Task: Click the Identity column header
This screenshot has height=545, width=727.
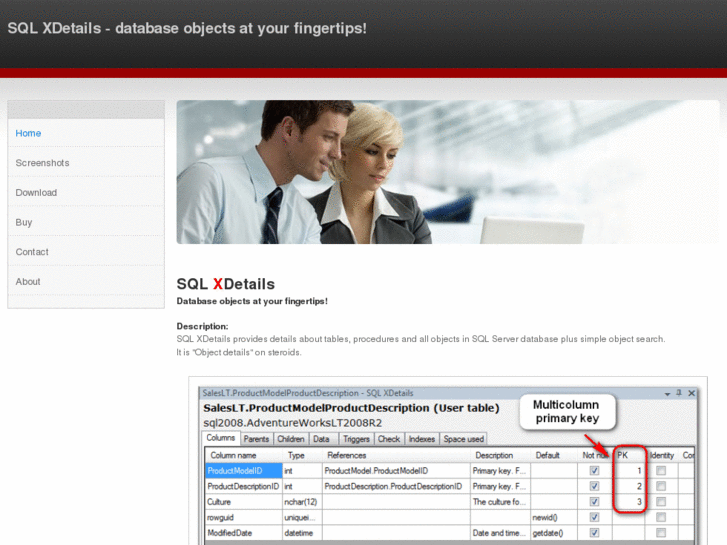Action: point(662,455)
